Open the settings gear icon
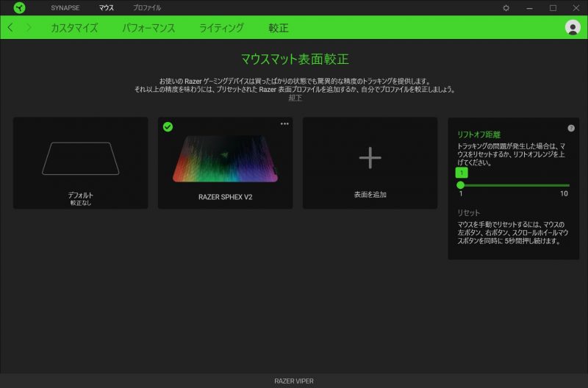Viewport: 588px width, 388px height. click(x=506, y=8)
